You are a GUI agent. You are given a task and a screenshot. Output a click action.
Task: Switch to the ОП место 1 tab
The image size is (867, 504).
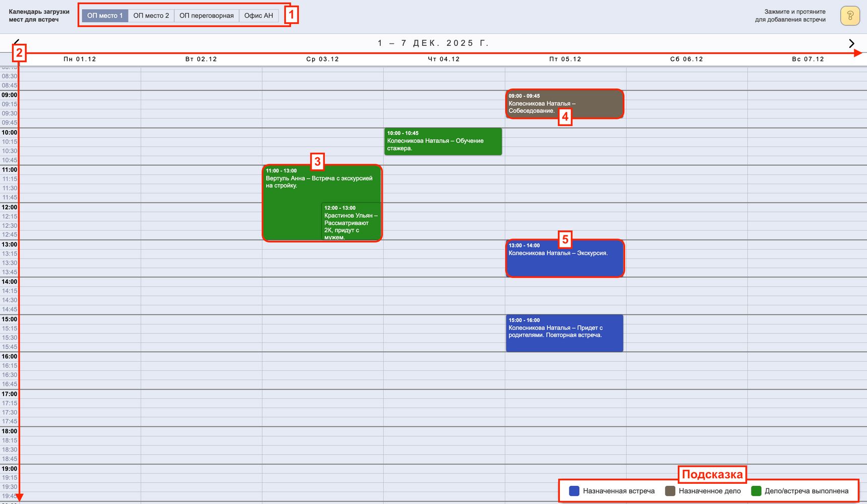click(x=105, y=16)
